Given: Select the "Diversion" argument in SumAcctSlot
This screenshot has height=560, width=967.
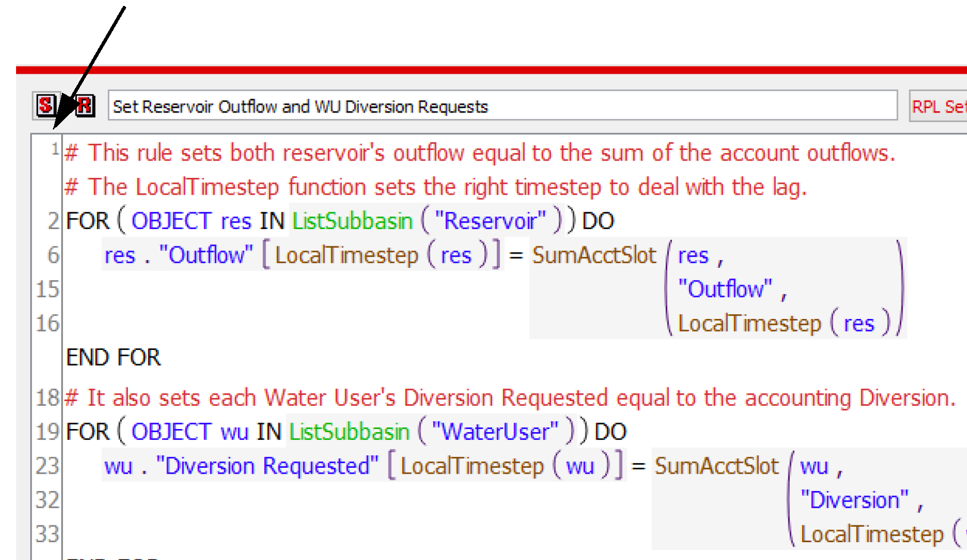Looking at the screenshot, I should point(854,500).
